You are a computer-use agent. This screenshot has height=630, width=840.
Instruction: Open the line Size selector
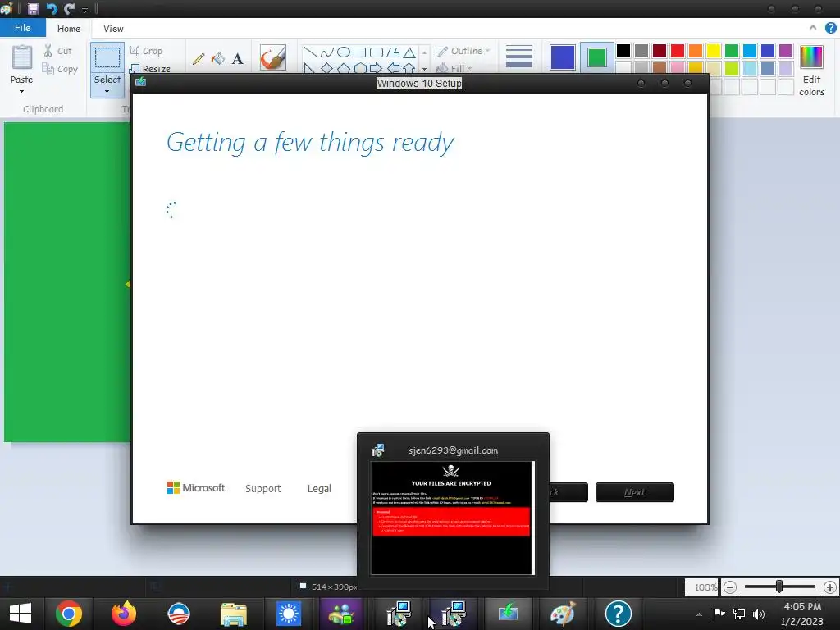point(519,57)
